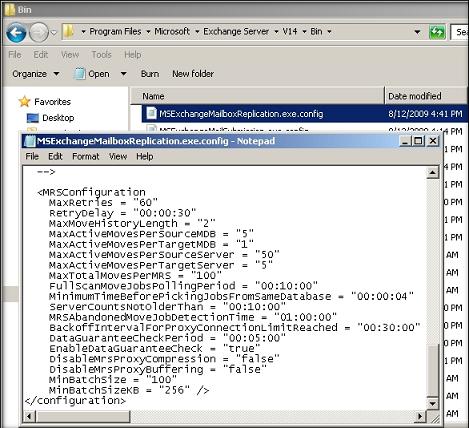Select Desktop in navigation pane
The width and height of the screenshot is (469, 428).
coord(58,118)
